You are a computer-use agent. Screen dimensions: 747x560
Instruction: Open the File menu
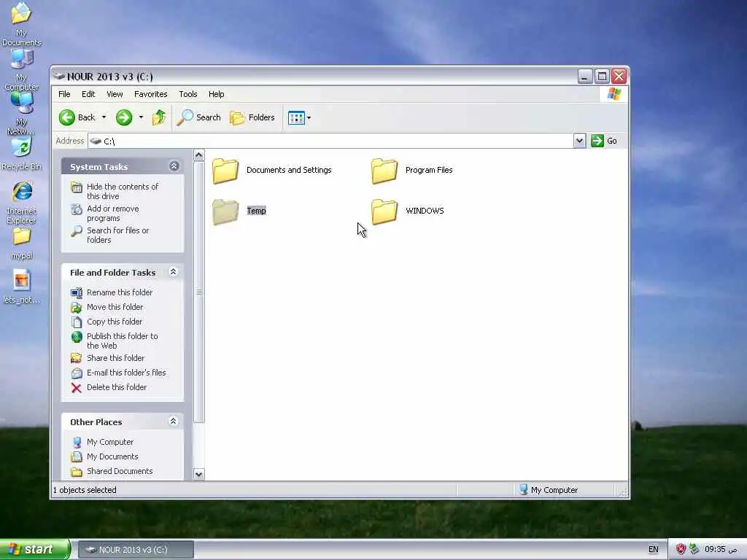click(x=64, y=94)
